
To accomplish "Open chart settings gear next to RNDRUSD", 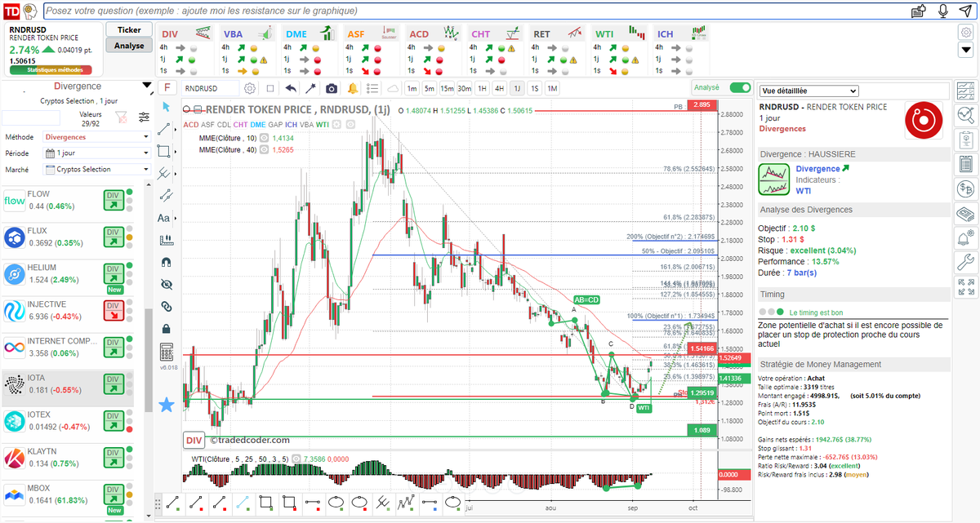I will [x=250, y=88].
